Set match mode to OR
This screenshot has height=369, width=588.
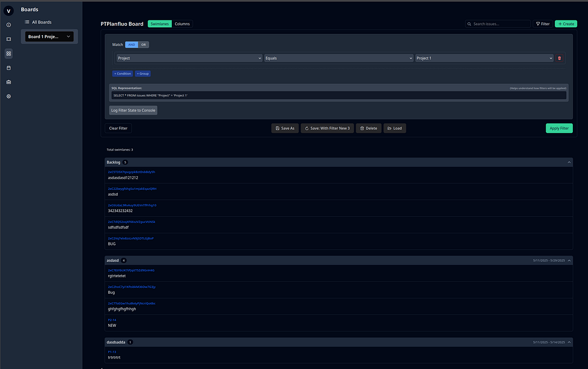(143, 45)
